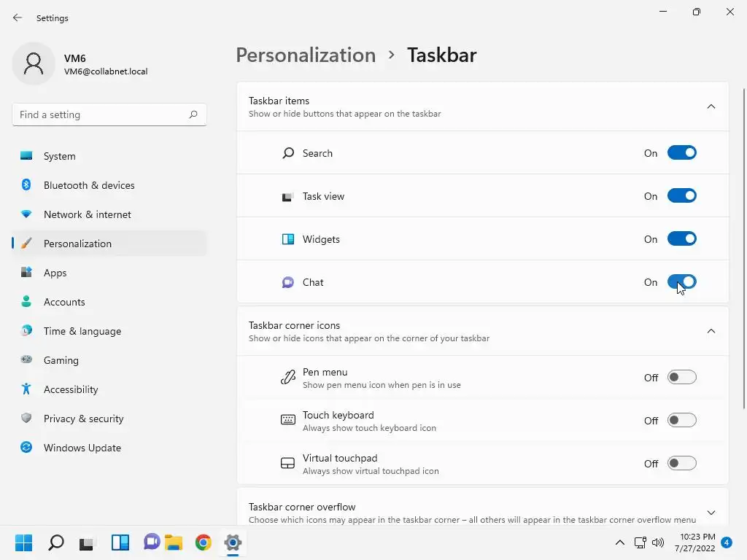
Task: Click the Touch keyboard row icon
Action: click(x=287, y=420)
